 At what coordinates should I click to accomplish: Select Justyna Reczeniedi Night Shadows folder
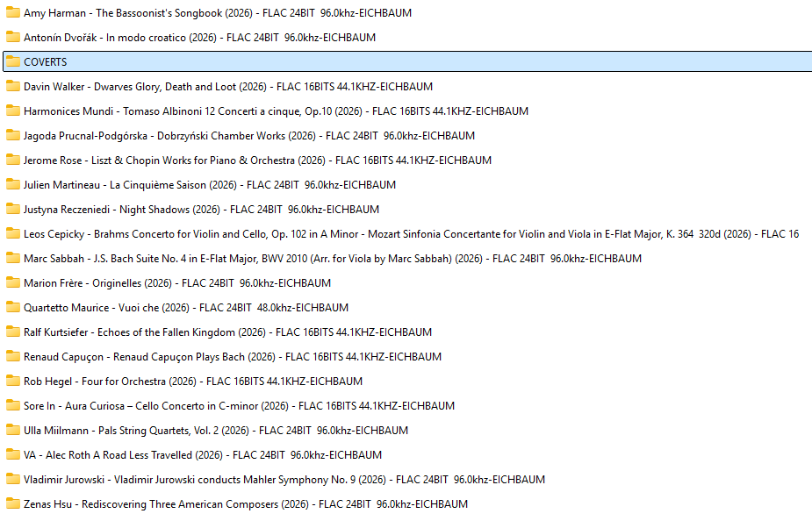pyautogui.click(x=201, y=210)
